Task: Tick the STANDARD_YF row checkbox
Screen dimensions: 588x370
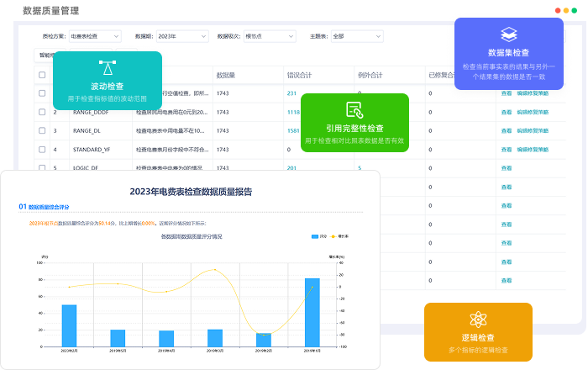Action: (42, 149)
